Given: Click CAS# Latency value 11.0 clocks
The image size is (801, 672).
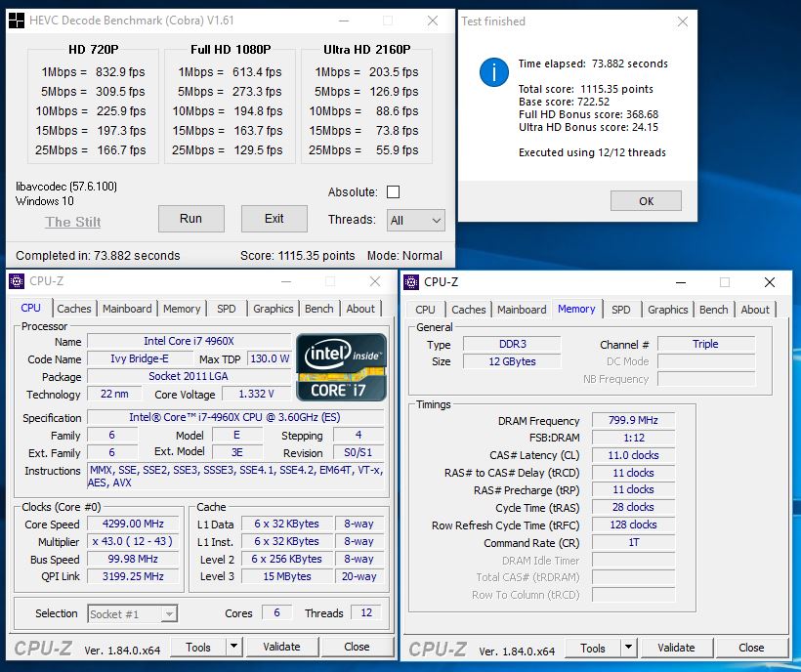Looking at the screenshot, I should tap(633, 455).
